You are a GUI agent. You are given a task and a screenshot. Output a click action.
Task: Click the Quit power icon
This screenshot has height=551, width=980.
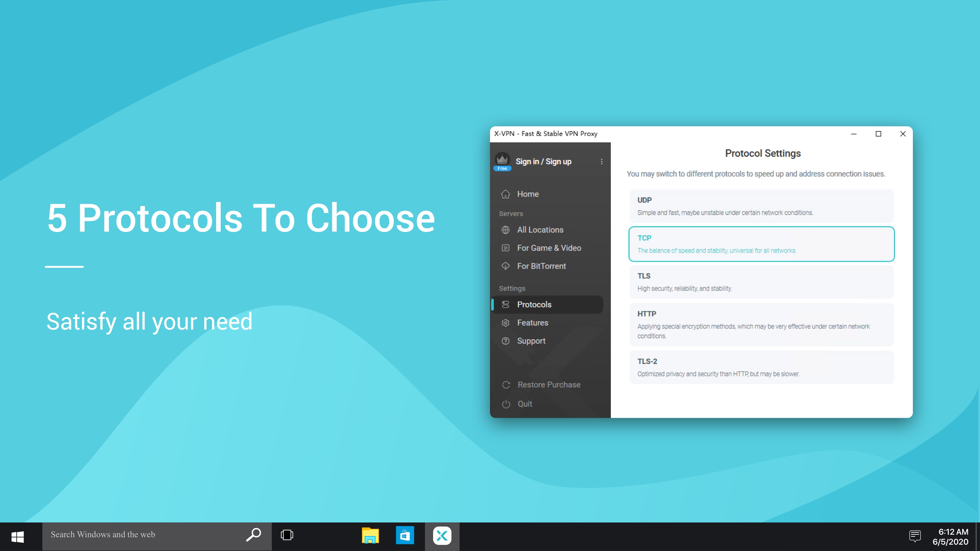506,404
